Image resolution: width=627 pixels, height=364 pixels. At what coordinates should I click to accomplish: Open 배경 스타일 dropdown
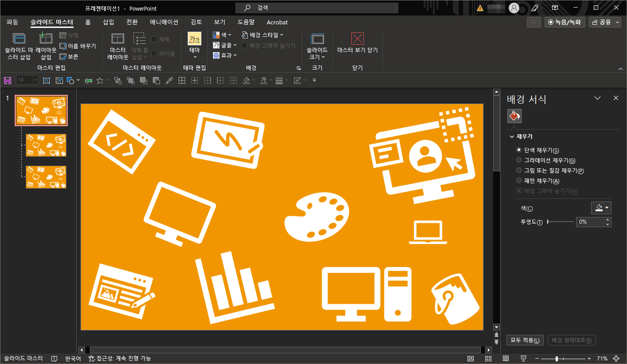262,35
